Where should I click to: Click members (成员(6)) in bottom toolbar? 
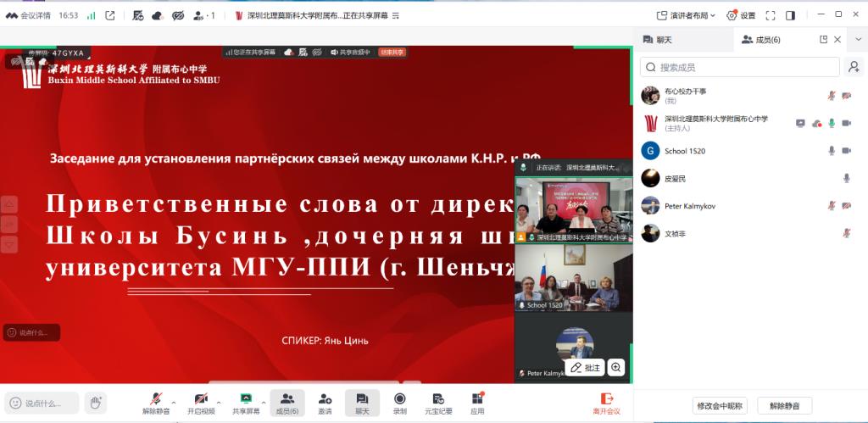pos(287,404)
